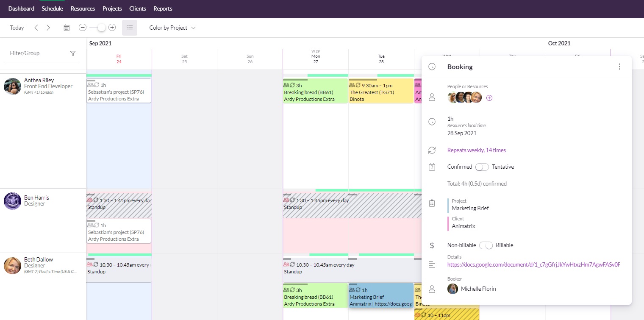
Task: Click the zoom-in plus icon
Action: (x=112, y=27)
